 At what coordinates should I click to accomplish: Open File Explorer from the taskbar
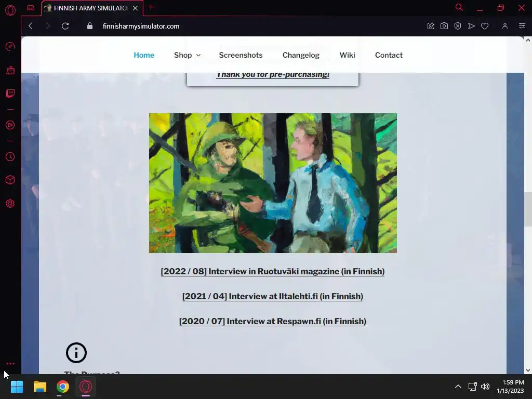tap(39, 387)
